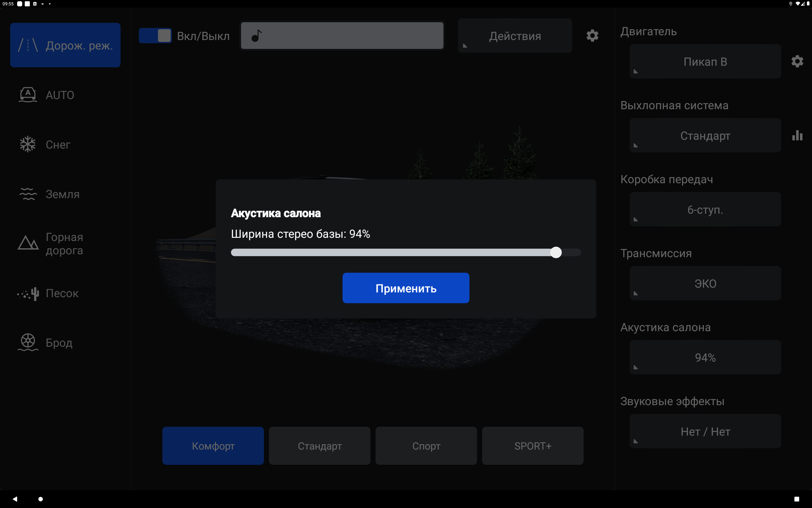Click the AUTO mode car icon
The image size is (812, 508).
tap(28, 94)
